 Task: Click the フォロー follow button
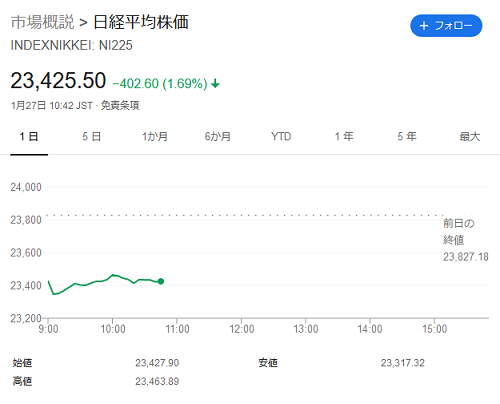446,26
